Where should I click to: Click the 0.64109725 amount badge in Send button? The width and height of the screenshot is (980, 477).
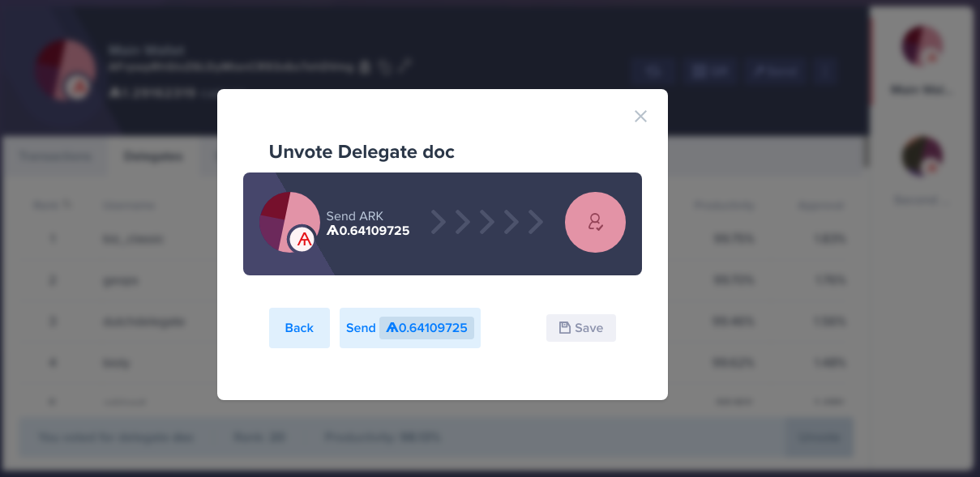(426, 328)
